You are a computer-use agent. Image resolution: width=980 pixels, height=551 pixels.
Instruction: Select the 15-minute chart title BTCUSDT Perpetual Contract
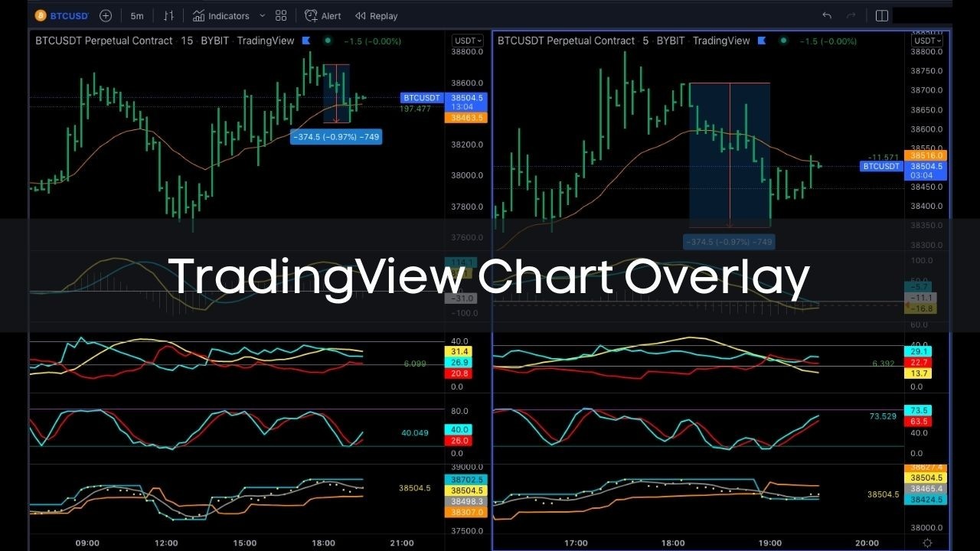pyautogui.click(x=104, y=41)
